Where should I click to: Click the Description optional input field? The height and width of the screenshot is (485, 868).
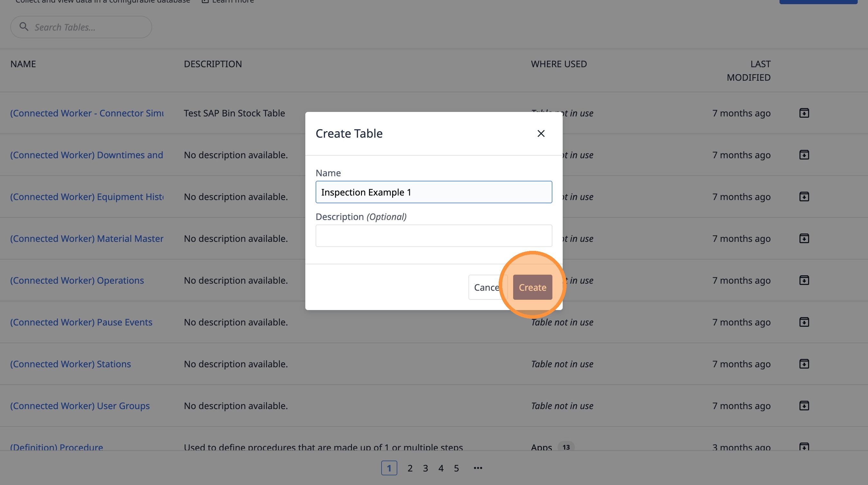(x=434, y=236)
